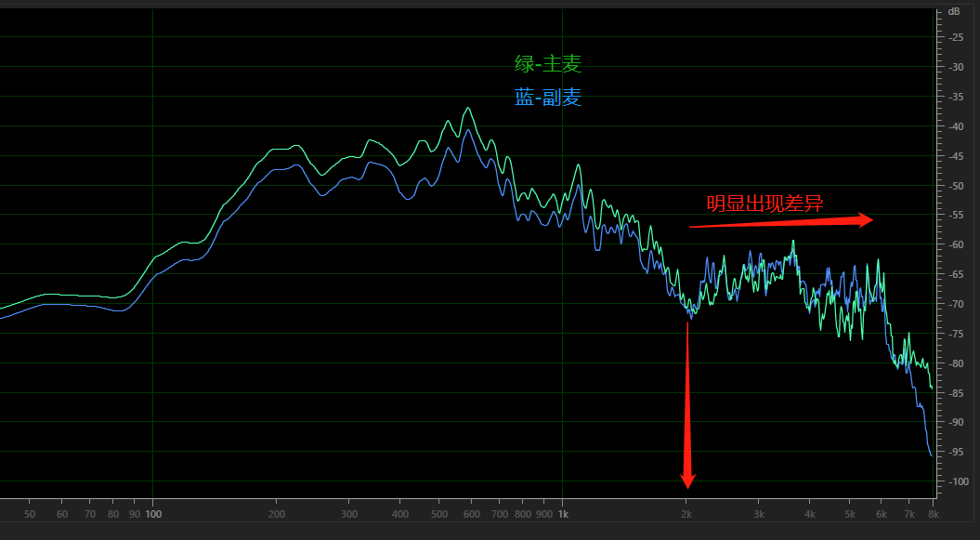The height and width of the screenshot is (540, 980).
Task: Click the 7k frequency axis label
Action: (x=909, y=514)
